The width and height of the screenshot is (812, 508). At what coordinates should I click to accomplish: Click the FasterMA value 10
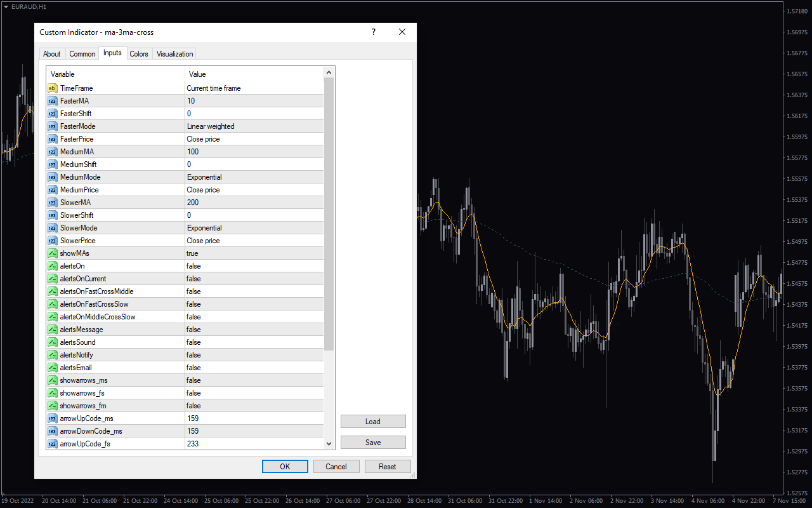(x=191, y=101)
